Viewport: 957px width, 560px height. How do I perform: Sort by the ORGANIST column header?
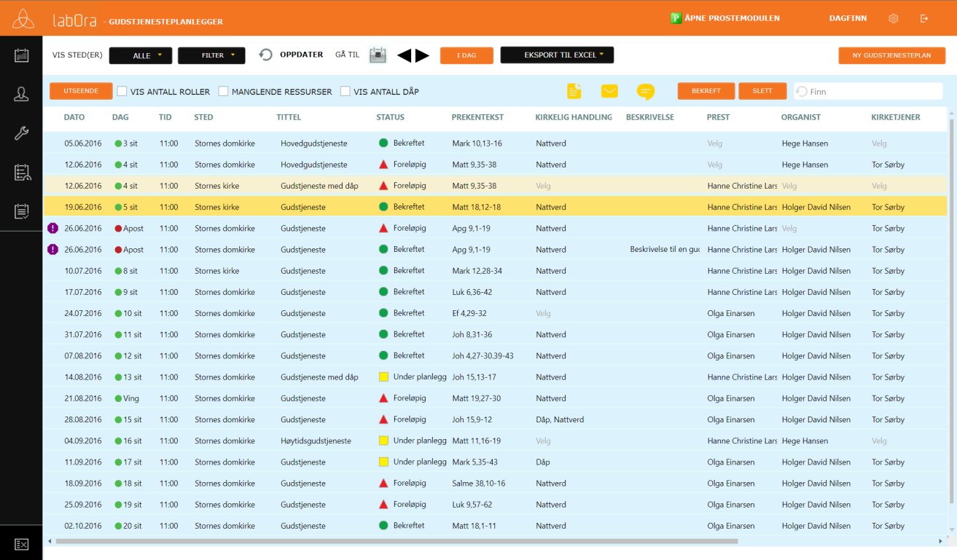[801, 117]
